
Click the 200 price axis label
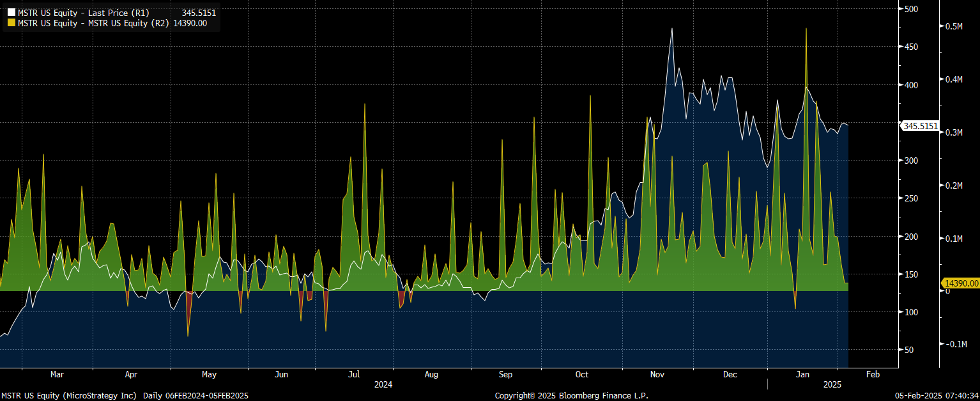click(911, 237)
